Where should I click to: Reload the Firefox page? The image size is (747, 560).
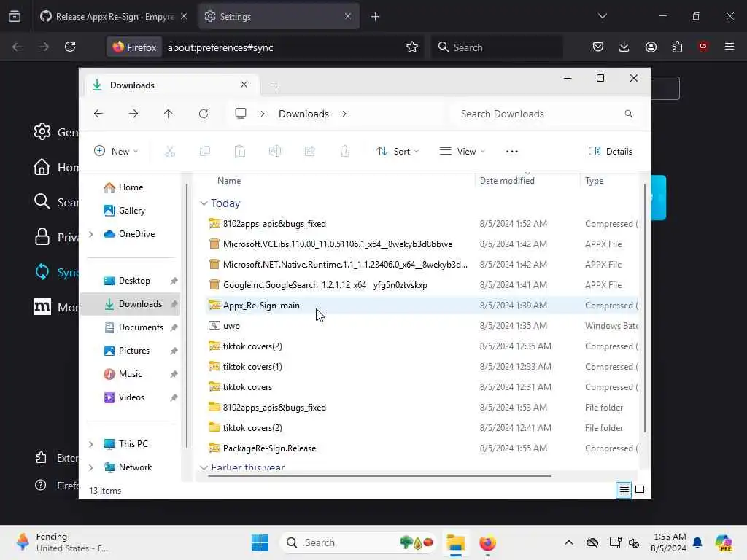[x=70, y=47]
